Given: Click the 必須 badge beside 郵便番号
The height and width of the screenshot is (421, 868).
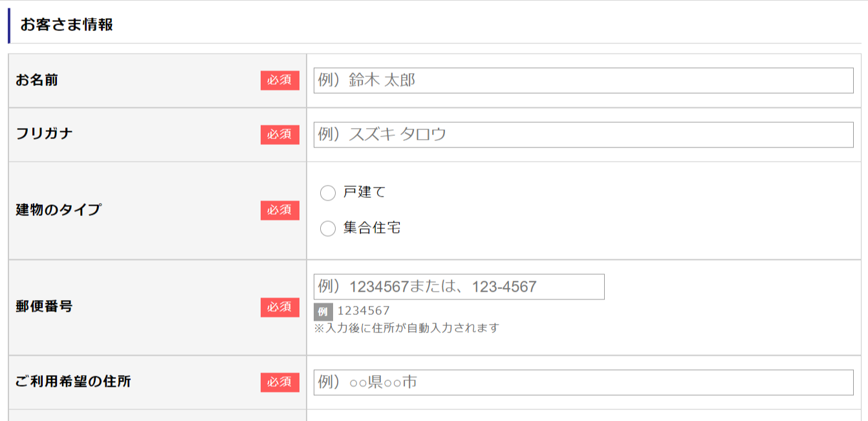Looking at the screenshot, I should [280, 307].
